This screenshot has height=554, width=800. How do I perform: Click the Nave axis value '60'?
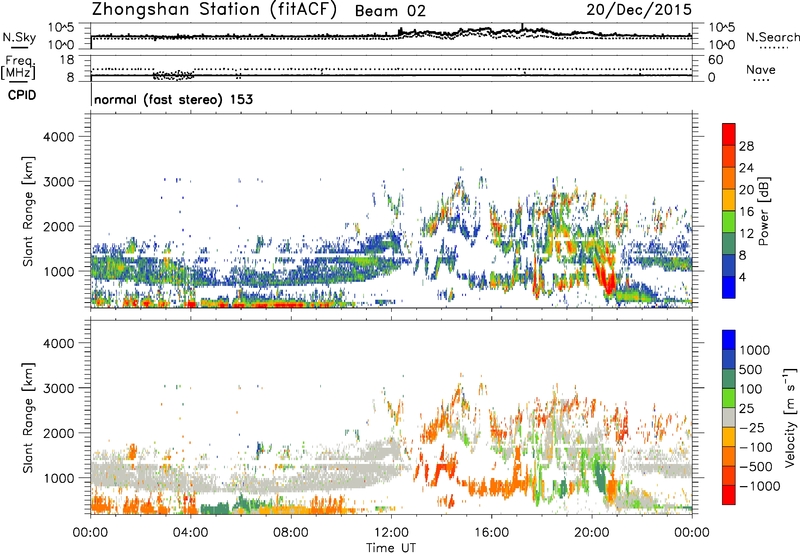(x=715, y=60)
